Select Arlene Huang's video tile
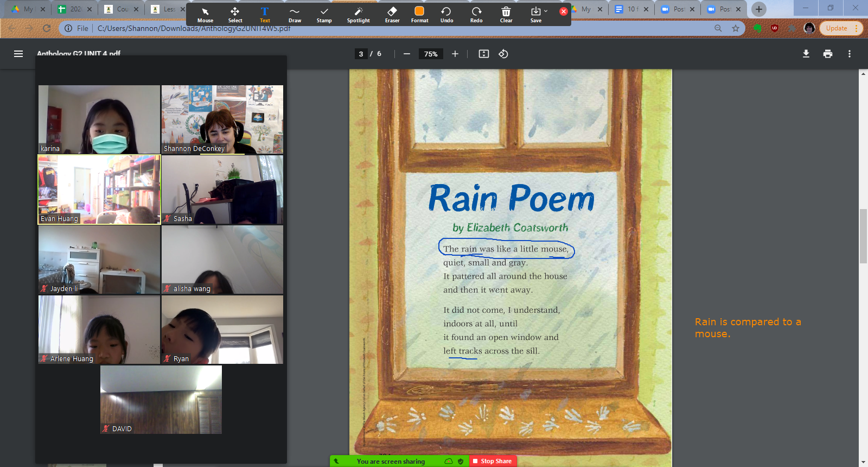The width and height of the screenshot is (868, 467). click(99, 330)
